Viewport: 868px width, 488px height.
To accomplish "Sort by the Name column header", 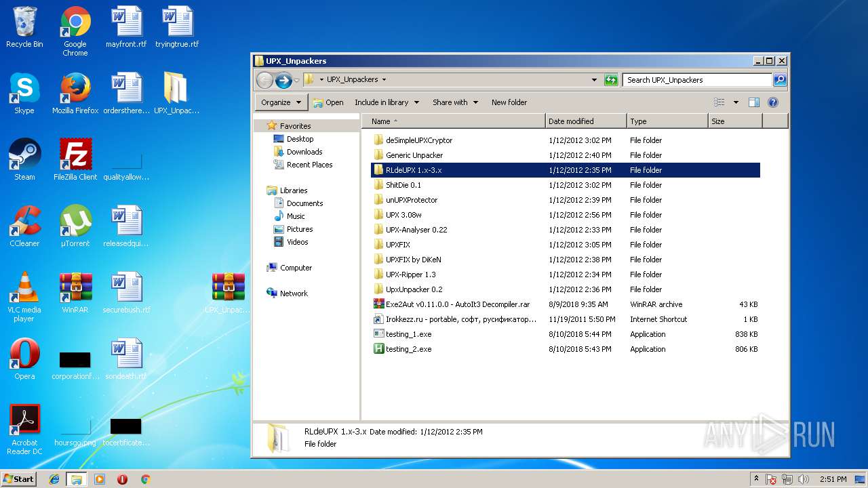I will coord(454,121).
